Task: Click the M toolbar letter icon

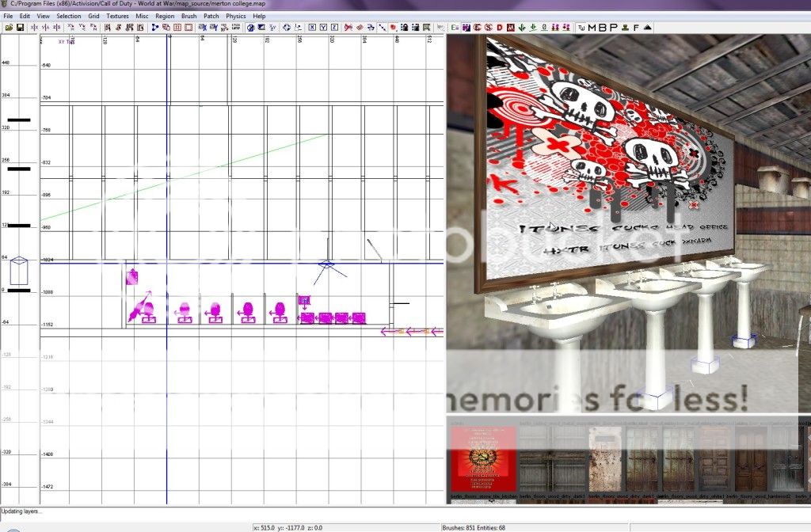Action: point(592,27)
